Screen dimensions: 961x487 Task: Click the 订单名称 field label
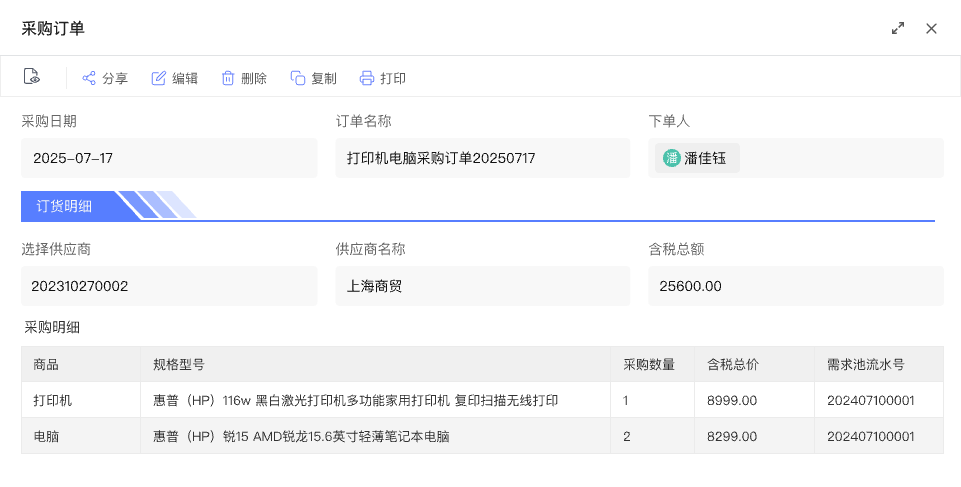click(363, 121)
